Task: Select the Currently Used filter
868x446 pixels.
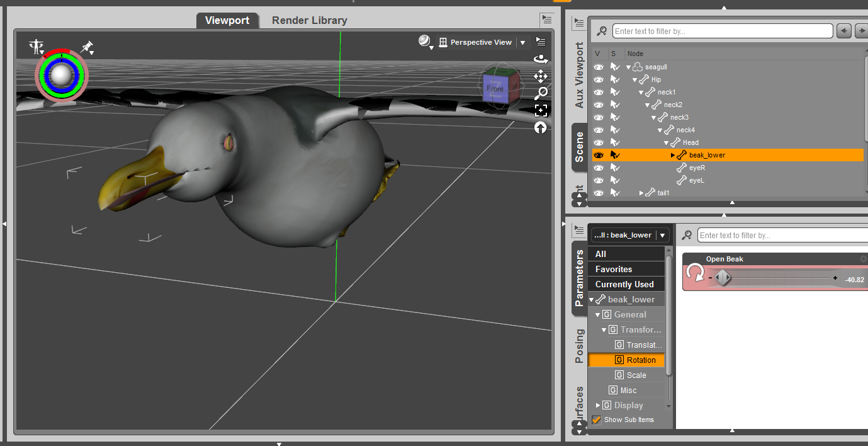Action: pos(624,284)
